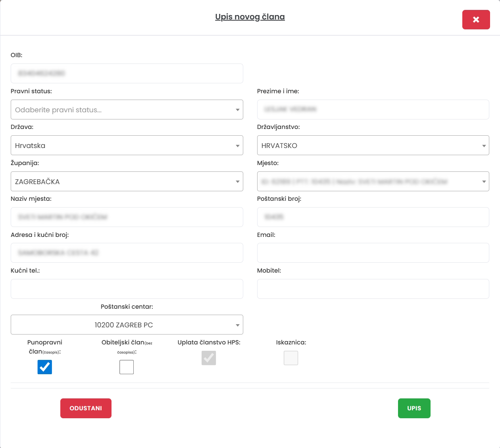Click the Poštanski broj field

point(373,217)
